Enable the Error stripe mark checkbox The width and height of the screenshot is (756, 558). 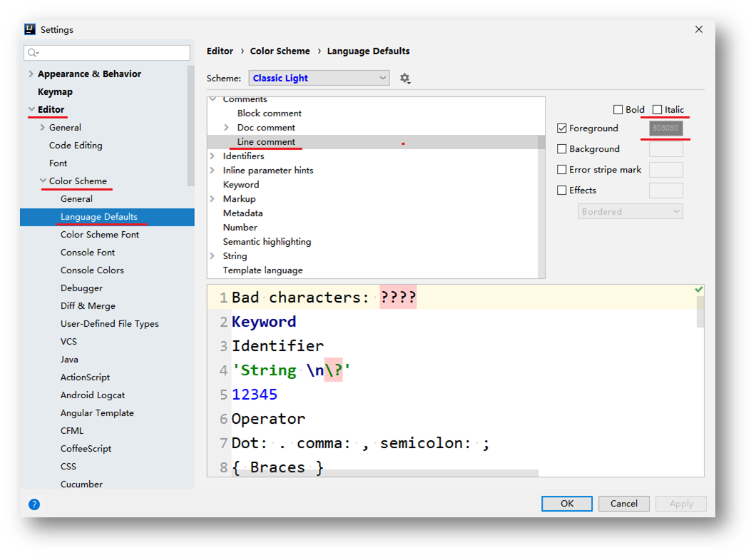coord(562,170)
